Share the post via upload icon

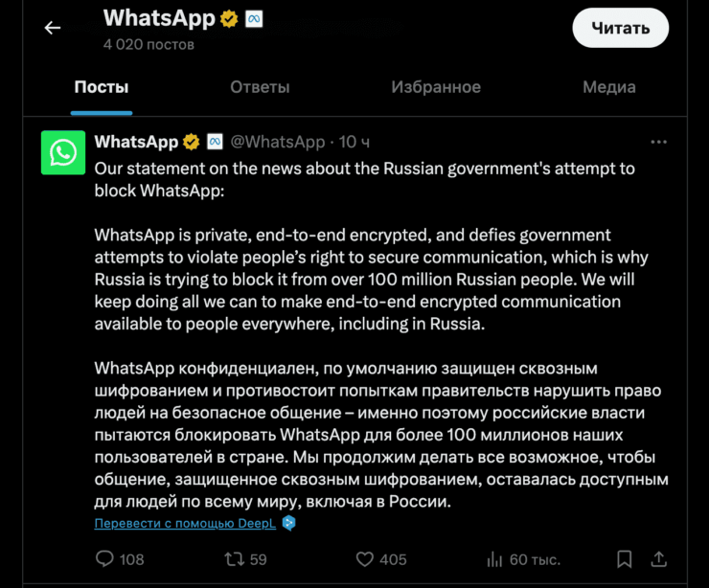point(659,558)
